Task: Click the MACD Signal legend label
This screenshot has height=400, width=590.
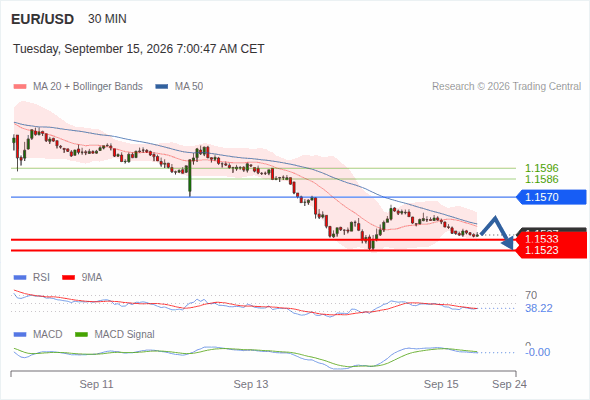Action: (125, 335)
